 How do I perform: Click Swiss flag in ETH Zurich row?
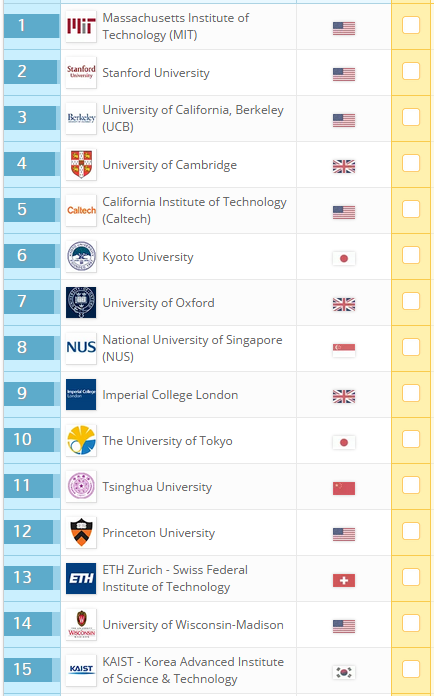(344, 580)
